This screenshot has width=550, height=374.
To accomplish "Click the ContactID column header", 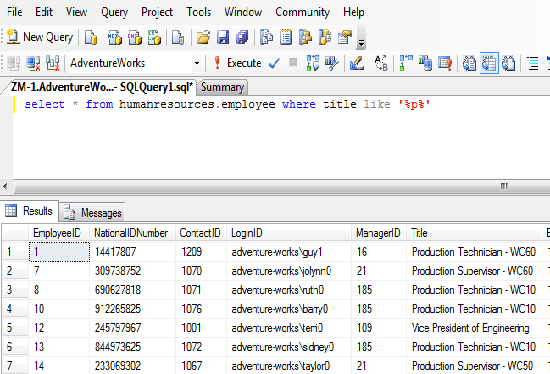I will coord(201,233).
